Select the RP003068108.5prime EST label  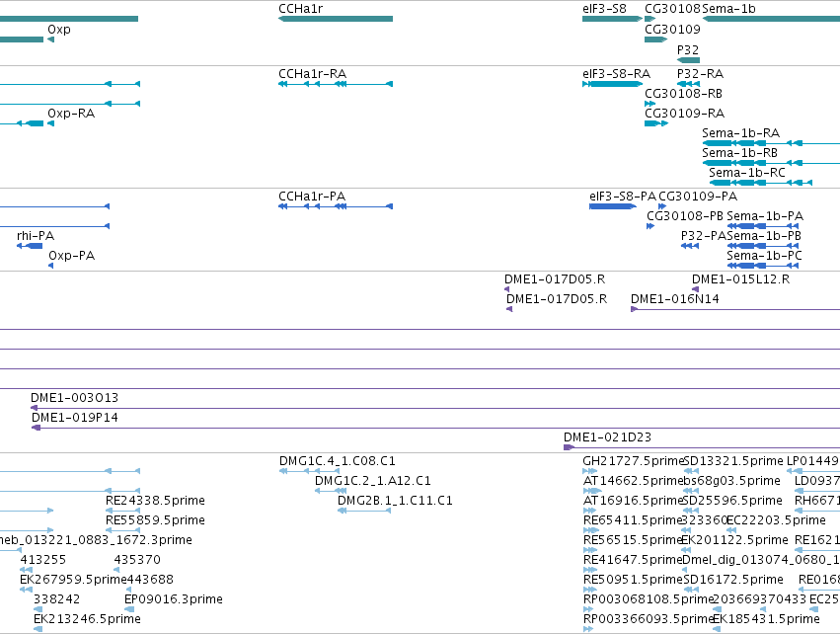pos(649,599)
